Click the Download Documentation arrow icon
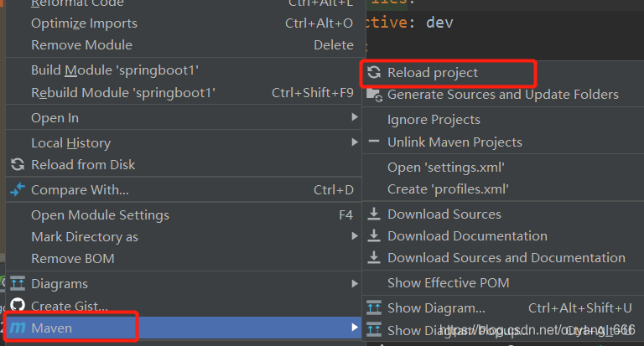Viewport: 644px width, 346px height. (x=374, y=235)
